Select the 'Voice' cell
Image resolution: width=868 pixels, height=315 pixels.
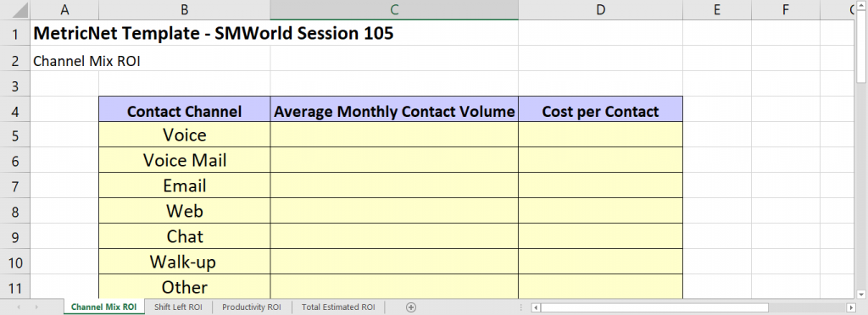(184, 135)
